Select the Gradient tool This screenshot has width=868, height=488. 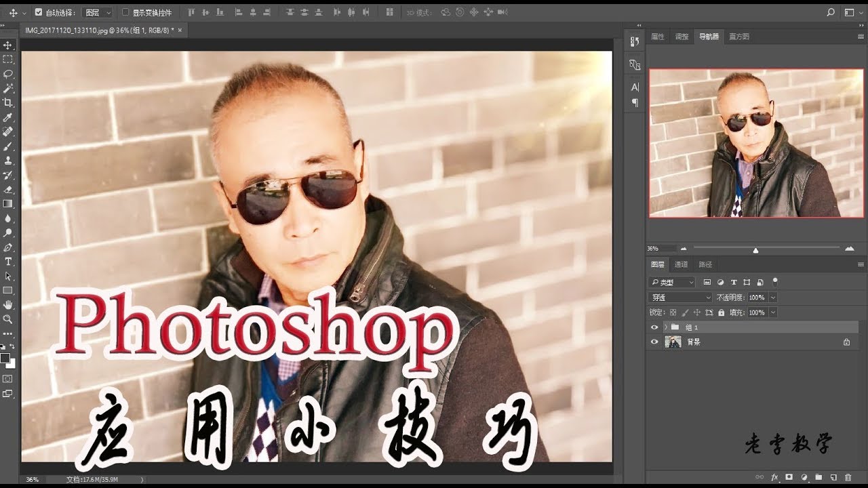tap(8, 203)
